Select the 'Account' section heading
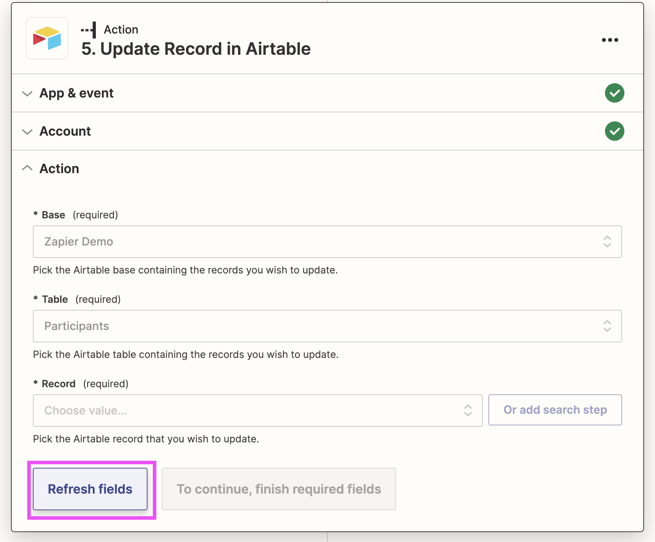 point(65,131)
